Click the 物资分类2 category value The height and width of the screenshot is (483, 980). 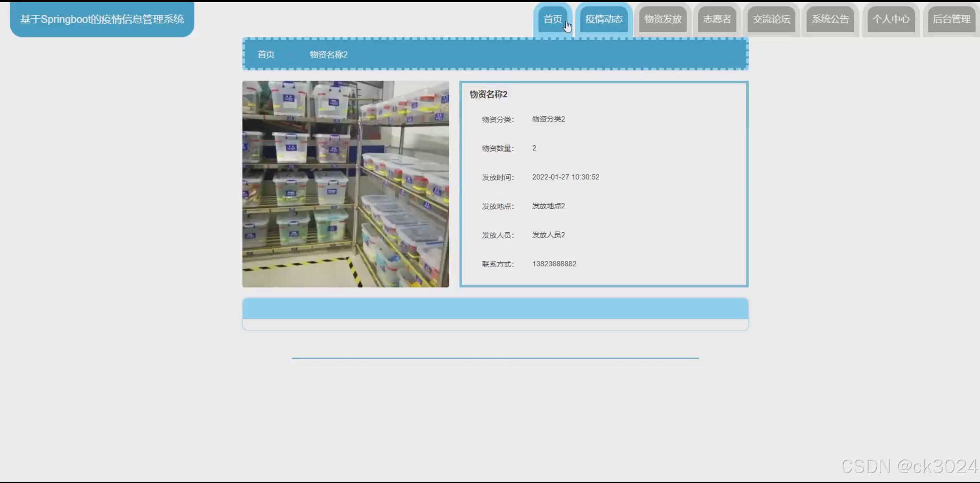coord(548,119)
